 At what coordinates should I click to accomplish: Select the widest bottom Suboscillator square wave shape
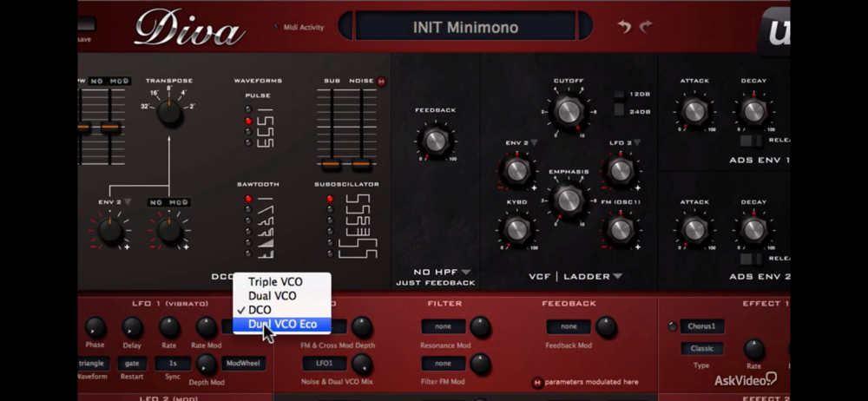click(358, 253)
